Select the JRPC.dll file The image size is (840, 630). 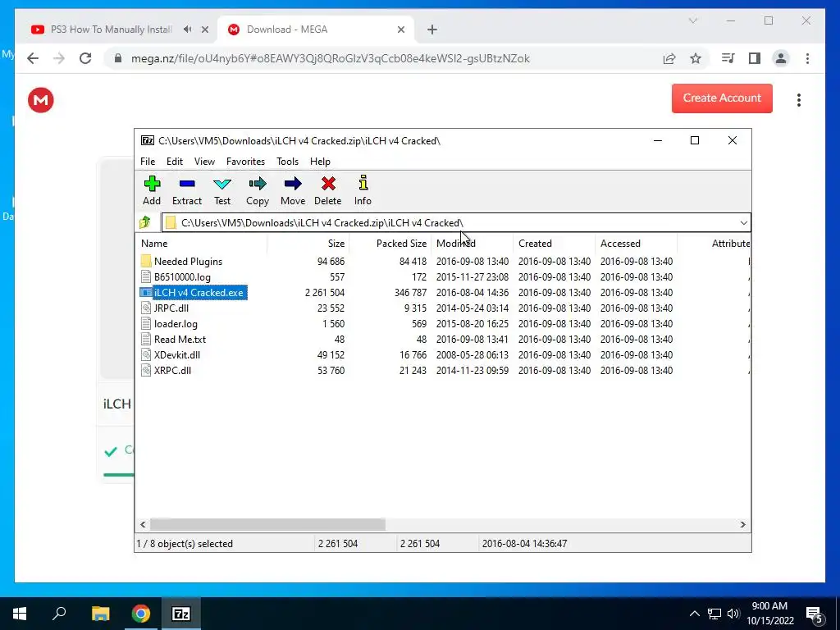pos(171,308)
